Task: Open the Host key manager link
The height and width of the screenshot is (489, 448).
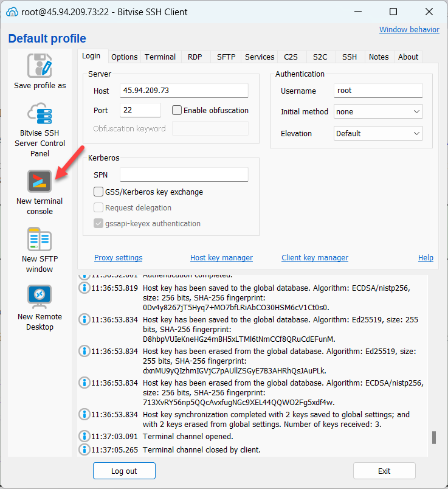Action: (x=221, y=257)
